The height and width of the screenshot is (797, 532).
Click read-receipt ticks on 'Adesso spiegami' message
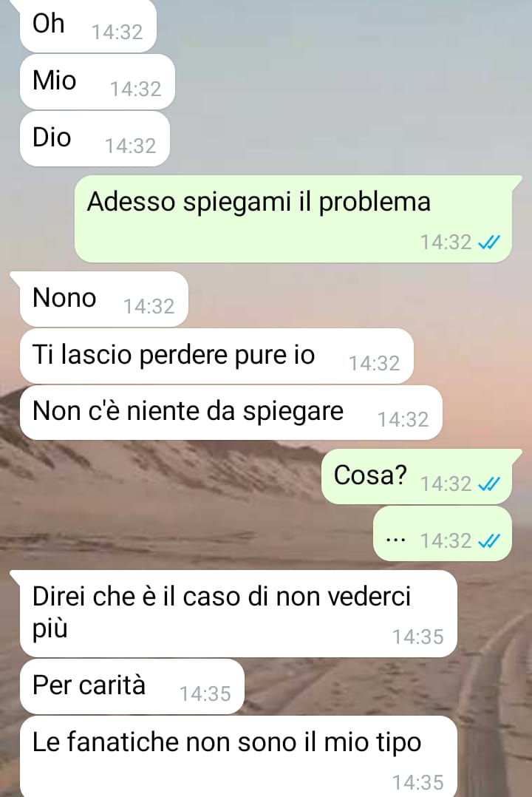pos(489,243)
